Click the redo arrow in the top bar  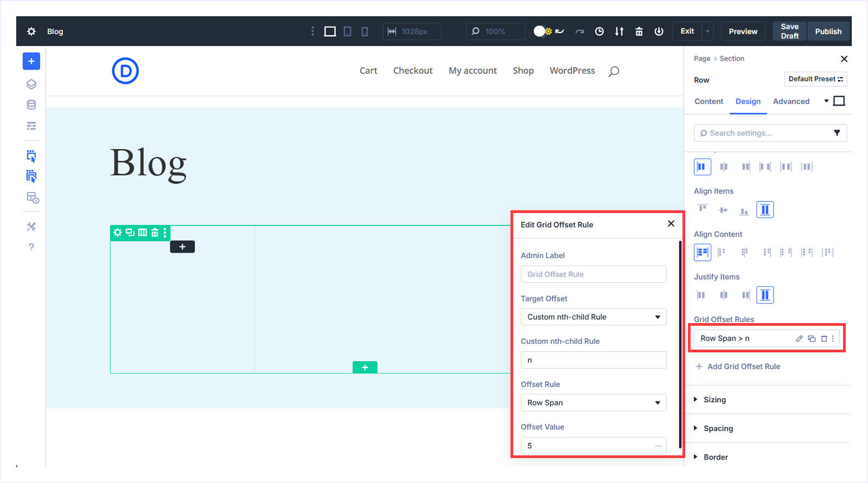pos(580,31)
